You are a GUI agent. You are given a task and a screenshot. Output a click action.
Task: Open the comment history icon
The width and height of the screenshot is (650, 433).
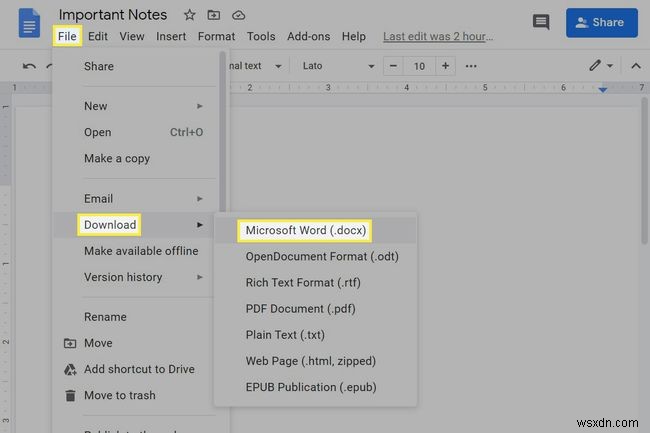[541, 22]
